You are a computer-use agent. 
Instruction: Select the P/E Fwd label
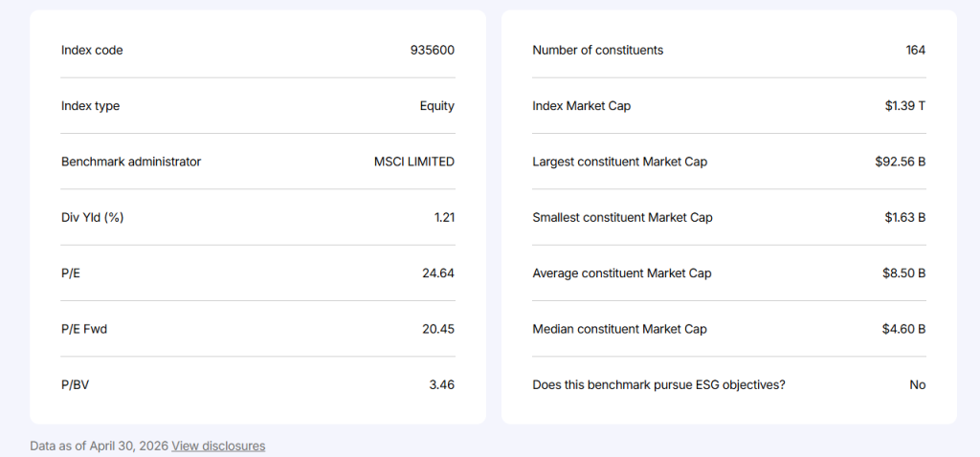(84, 329)
